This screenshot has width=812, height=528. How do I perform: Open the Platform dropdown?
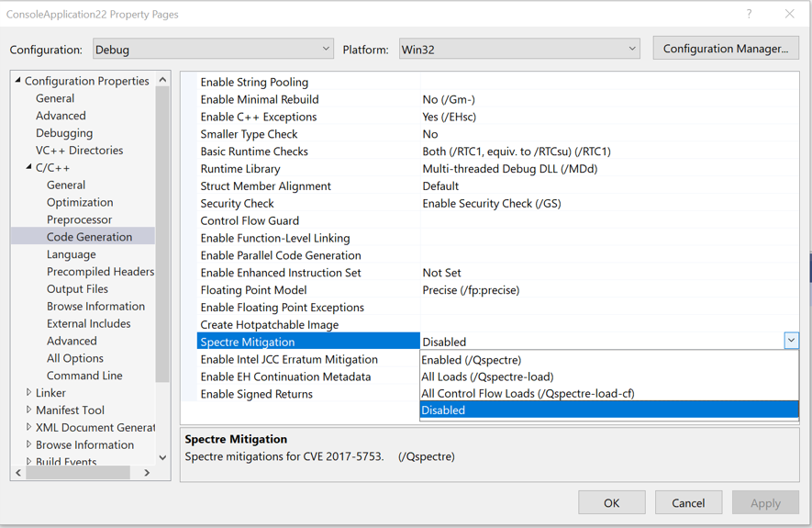tap(518, 49)
